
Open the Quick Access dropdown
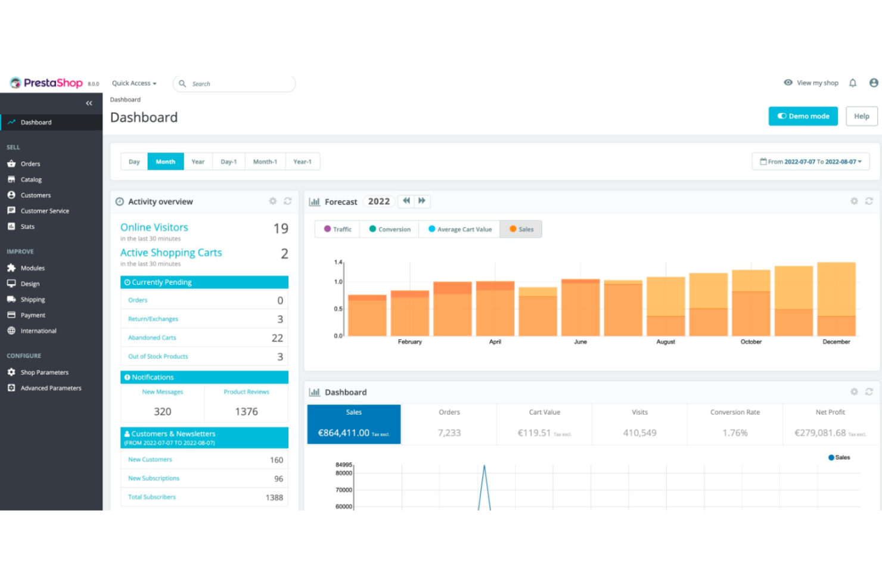pos(133,83)
